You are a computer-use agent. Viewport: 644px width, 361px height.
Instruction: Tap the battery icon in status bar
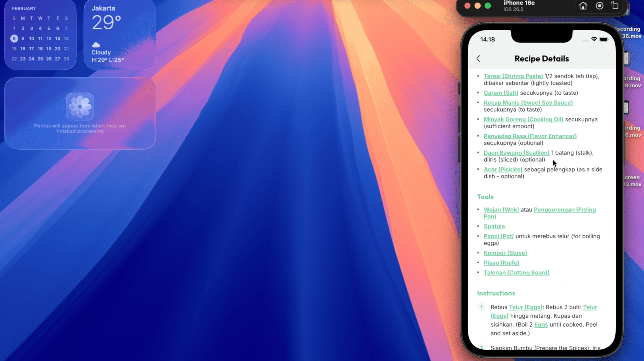coord(604,39)
